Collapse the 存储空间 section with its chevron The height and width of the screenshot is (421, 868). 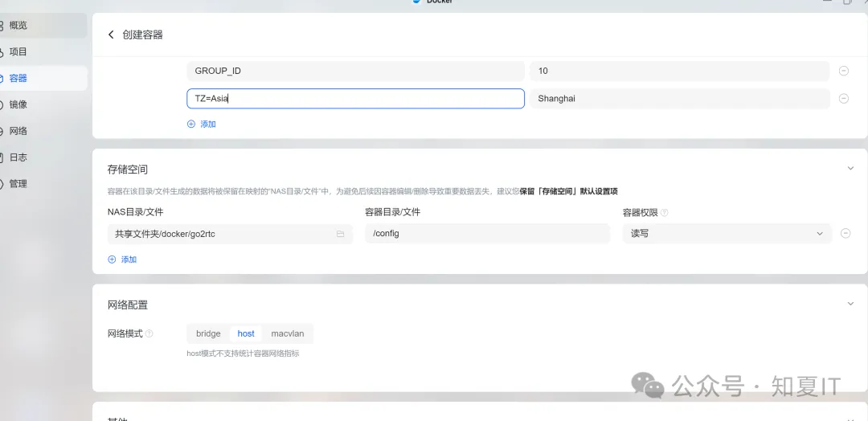point(851,168)
